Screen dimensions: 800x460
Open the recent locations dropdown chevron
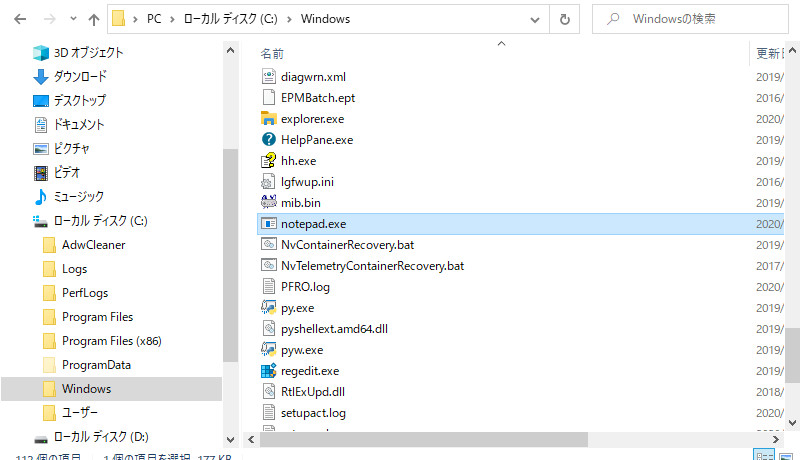coord(73,19)
